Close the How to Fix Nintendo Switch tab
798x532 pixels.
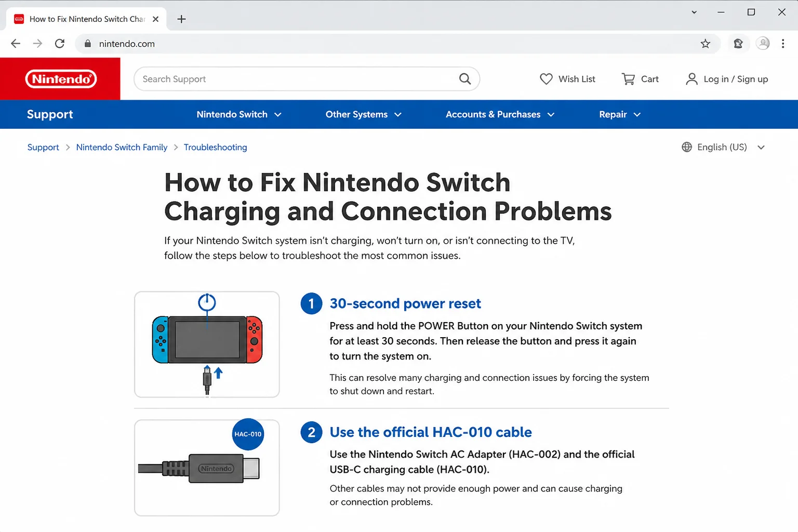[x=155, y=19]
